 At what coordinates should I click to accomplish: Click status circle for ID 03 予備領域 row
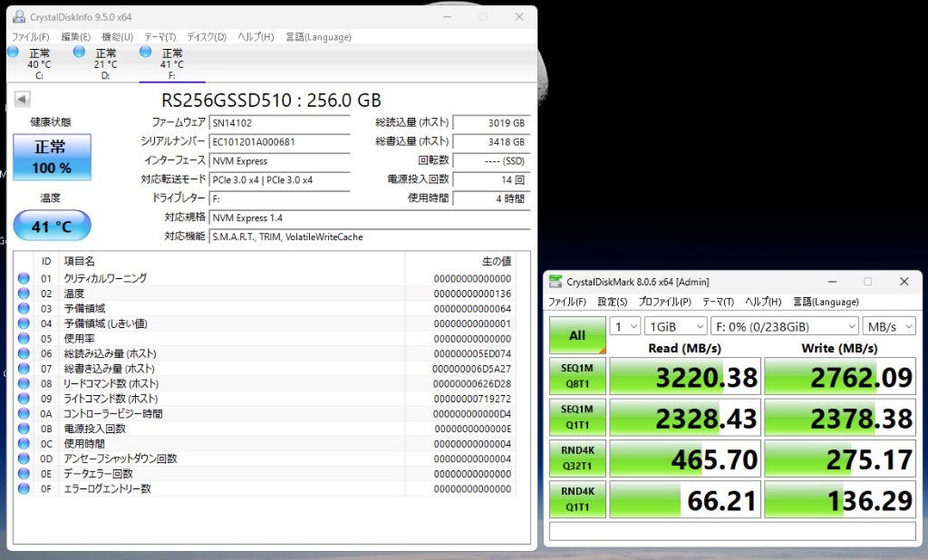click(x=24, y=308)
